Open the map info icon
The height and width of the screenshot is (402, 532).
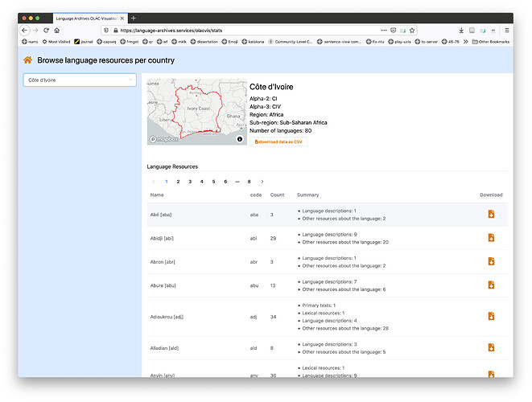[240, 139]
